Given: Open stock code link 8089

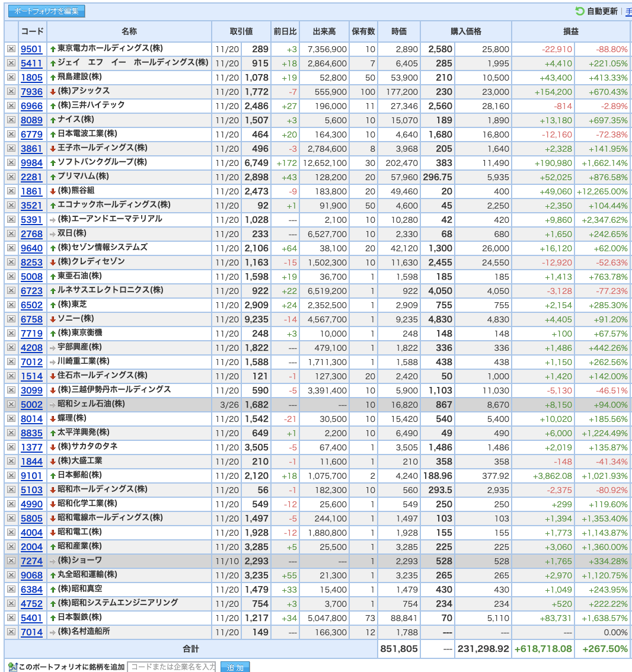Looking at the screenshot, I should click(x=32, y=120).
